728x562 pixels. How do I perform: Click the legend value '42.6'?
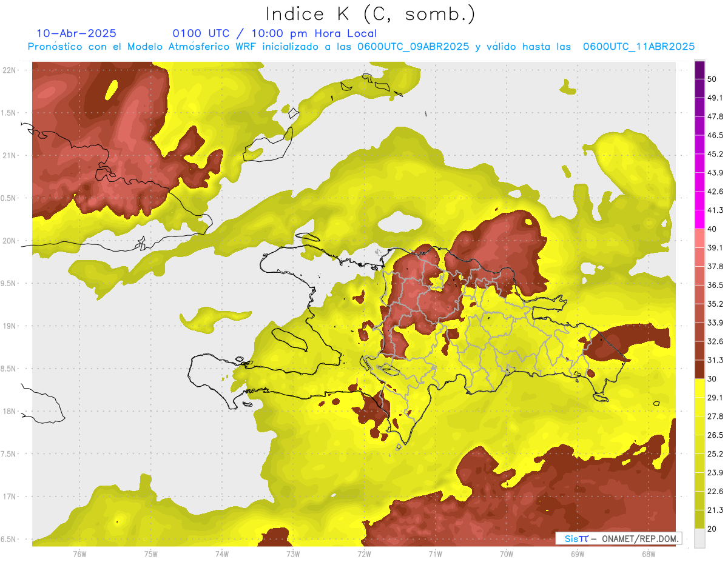point(715,192)
